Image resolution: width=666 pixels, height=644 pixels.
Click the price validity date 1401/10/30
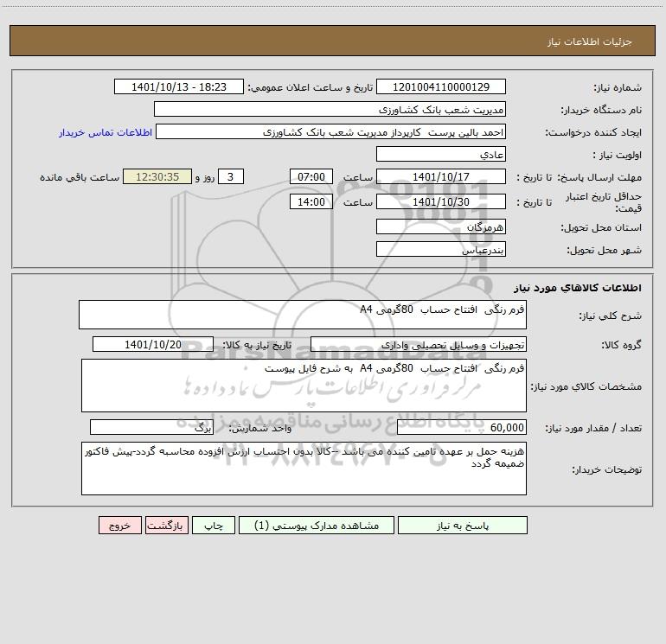441,201
